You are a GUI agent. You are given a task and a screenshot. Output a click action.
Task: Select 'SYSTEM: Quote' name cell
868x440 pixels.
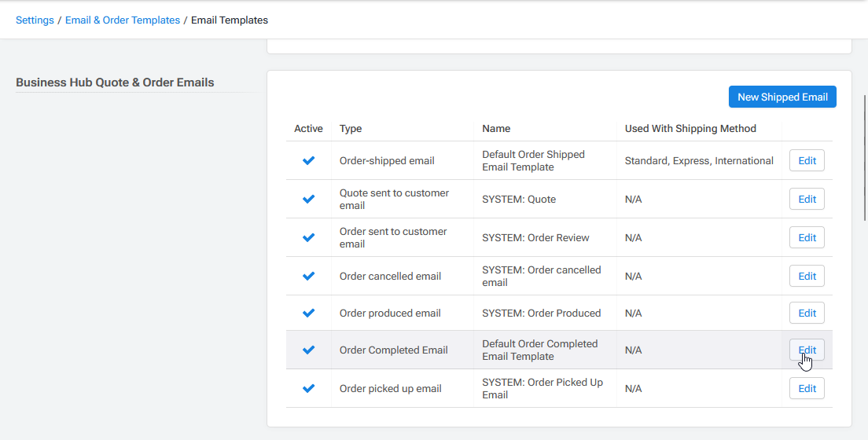point(545,200)
